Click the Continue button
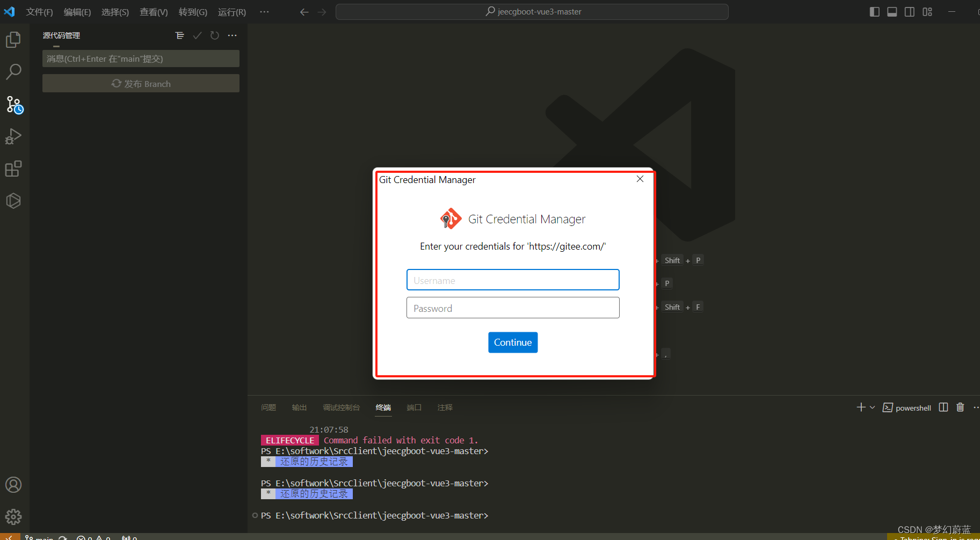This screenshot has height=540, width=980. 513,342
